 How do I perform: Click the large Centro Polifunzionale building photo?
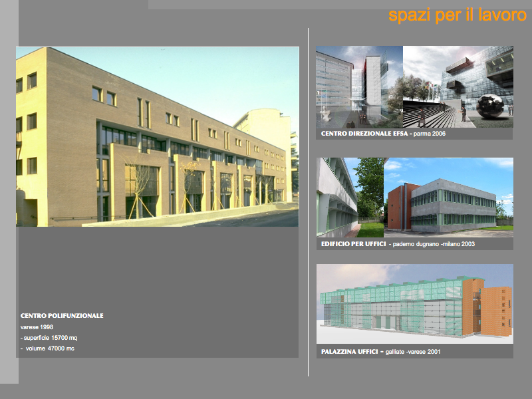pyautogui.click(x=158, y=137)
